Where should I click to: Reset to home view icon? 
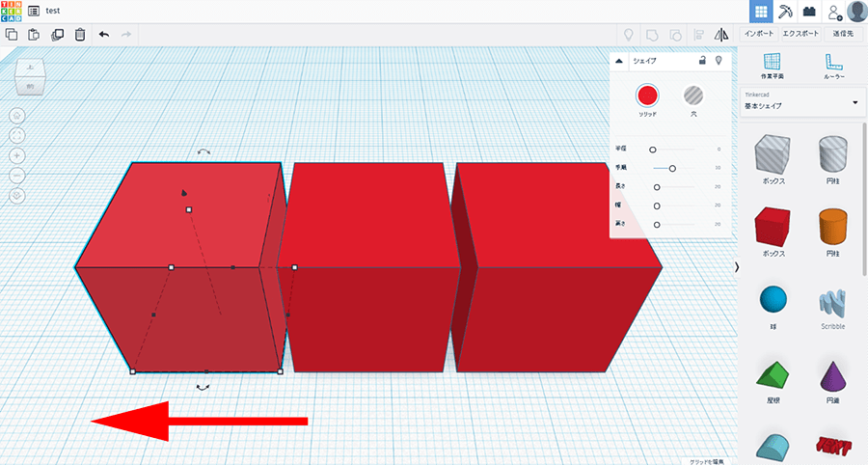click(x=17, y=115)
